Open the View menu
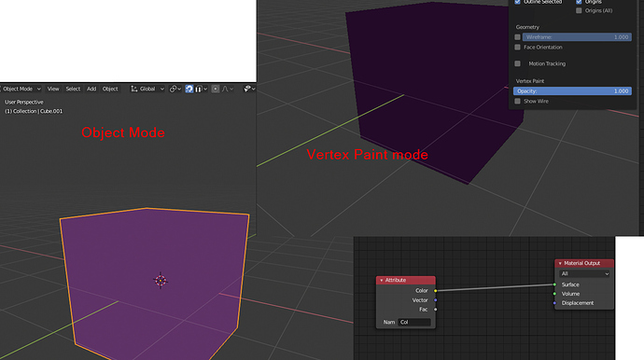Screen dimensions: 644x360 click(53, 89)
